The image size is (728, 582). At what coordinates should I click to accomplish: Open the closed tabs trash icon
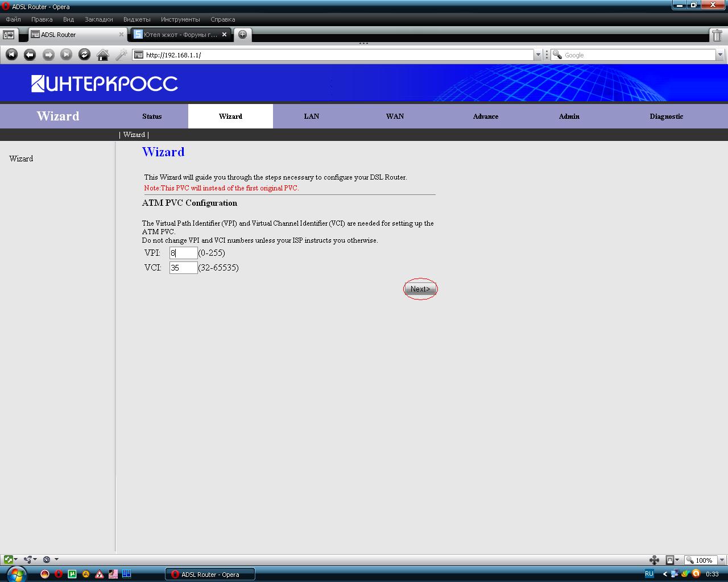[x=717, y=35]
